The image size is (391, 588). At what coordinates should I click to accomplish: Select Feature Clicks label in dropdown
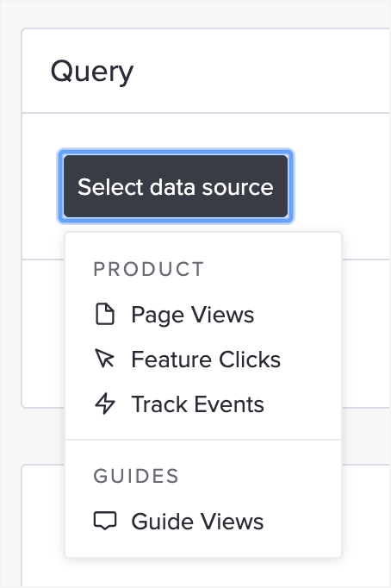206,360
